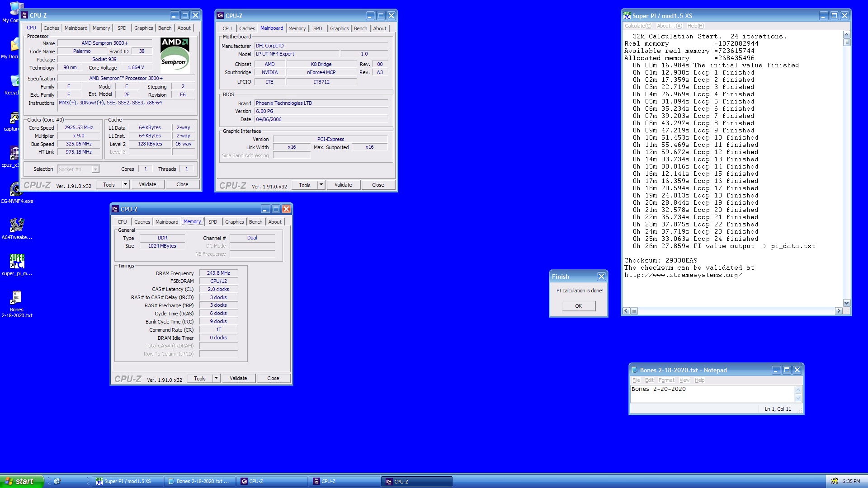Click Super PI horizontal scrollbar right arrow

point(839,311)
